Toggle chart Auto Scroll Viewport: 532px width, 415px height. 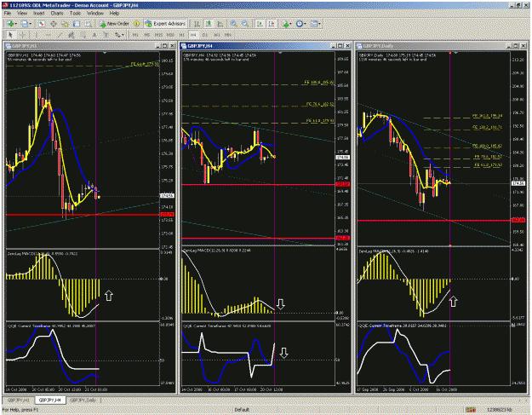pos(260,24)
